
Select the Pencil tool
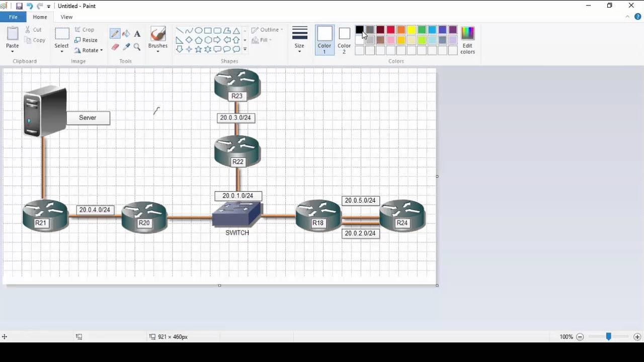115,34
